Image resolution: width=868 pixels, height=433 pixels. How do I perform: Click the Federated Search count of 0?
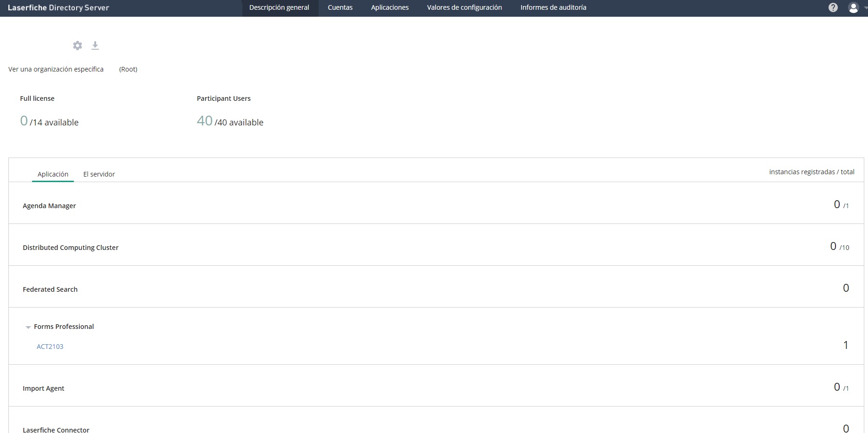[x=846, y=288]
